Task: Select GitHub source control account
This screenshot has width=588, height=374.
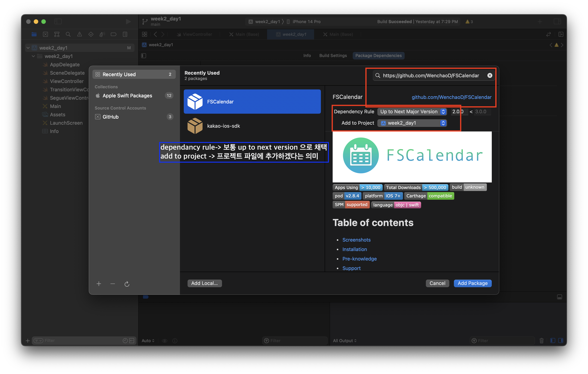Action: click(110, 117)
